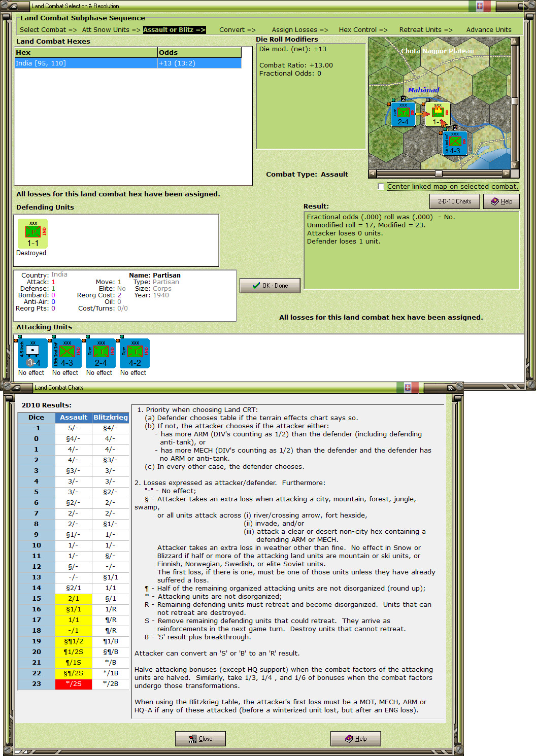Select the 4-2 Terr attacking unit counter
This screenshot has height=756, width=536.
[135, 354]
